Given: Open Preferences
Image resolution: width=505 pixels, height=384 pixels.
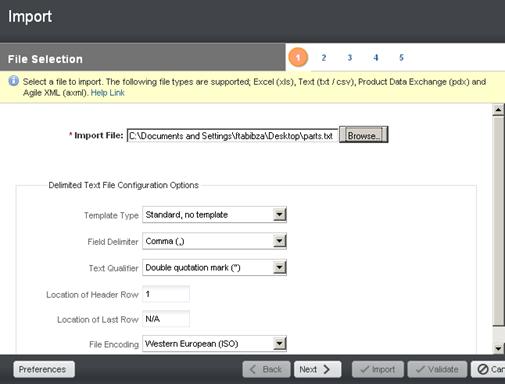Looking at the screenshot, I should pos(44,369).
